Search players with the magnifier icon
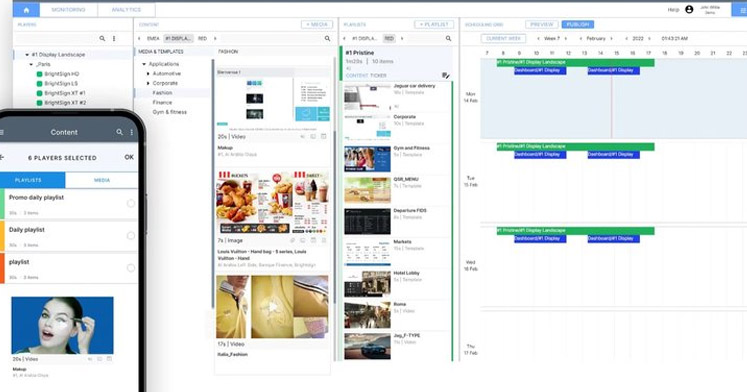Image resolution: width=747 pixels, height=392 pixels. click(x=102, y=39)
